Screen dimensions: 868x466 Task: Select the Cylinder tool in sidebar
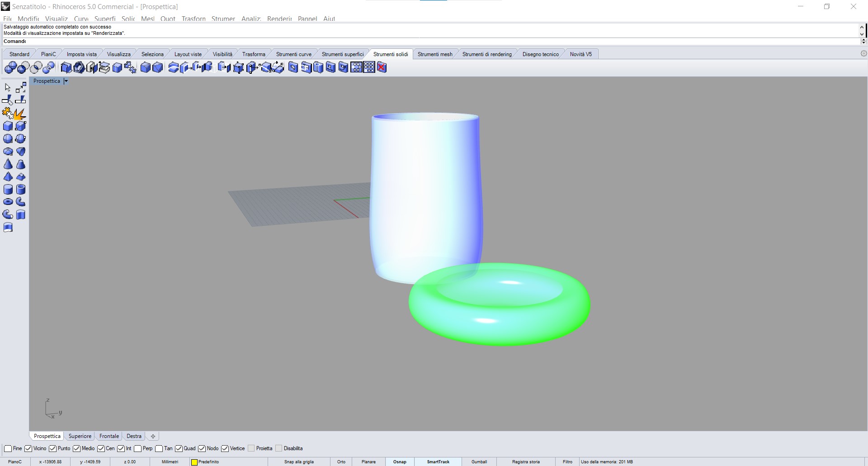(8, 190)
